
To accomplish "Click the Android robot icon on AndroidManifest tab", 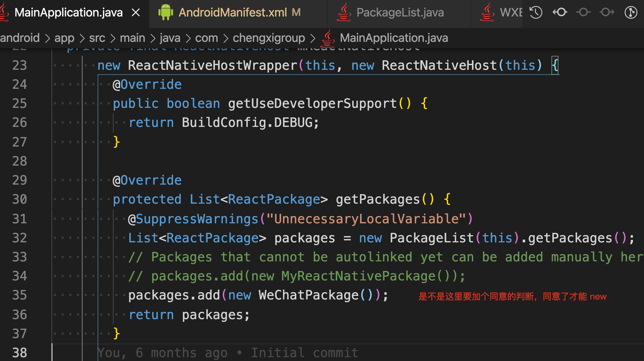I will [x=165, y=12].
